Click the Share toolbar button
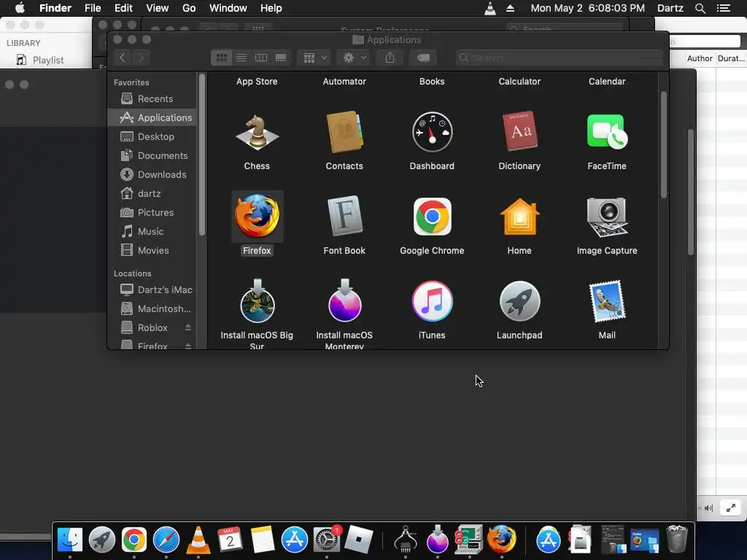747x560 pixels. (x=390, y=58)
